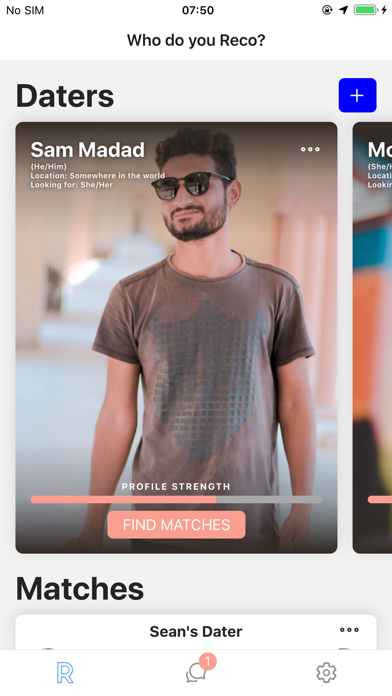Tap the blue plus add dater button

coord(357,95)
